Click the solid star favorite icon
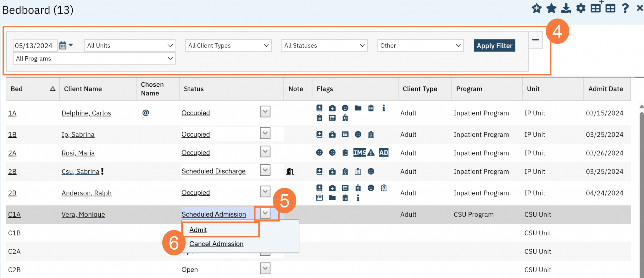 [x=551, y=8]
